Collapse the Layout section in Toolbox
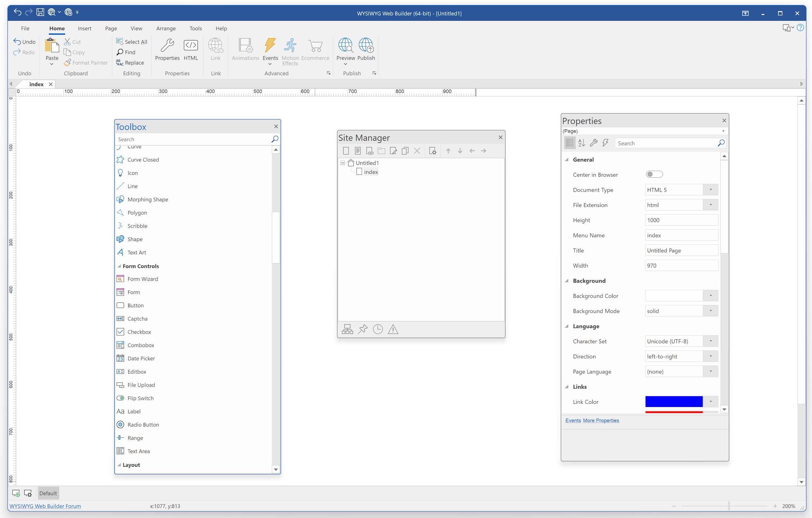Image resolution: width=812 pixels, height=518 pixels. tap(119, 465)
